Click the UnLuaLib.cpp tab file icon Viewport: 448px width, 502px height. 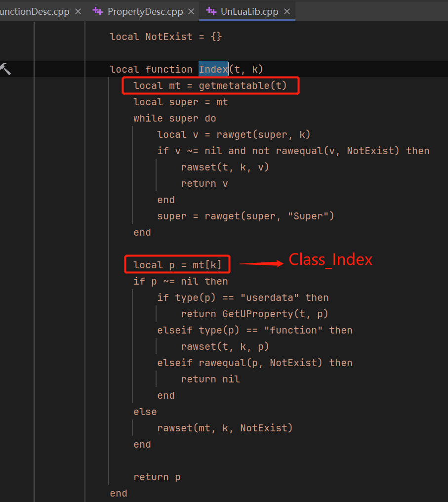click(x=211, y=11)
